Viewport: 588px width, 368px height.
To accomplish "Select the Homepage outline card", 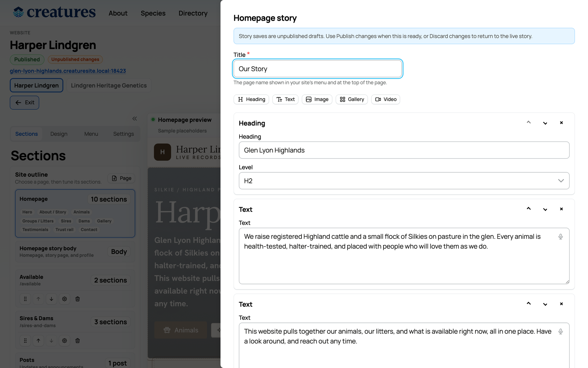I will [x=75, y=213].
